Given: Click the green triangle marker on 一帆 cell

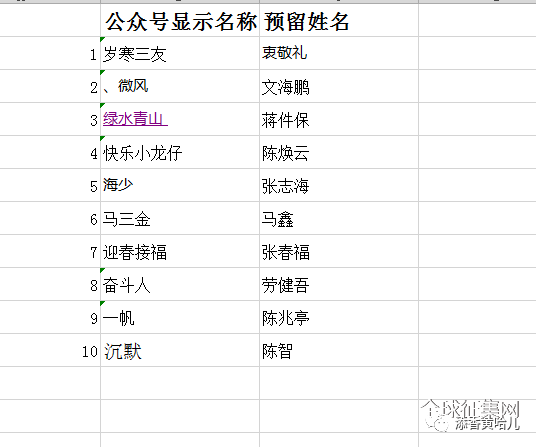Looking at the screenshot, I should [102, 303].
